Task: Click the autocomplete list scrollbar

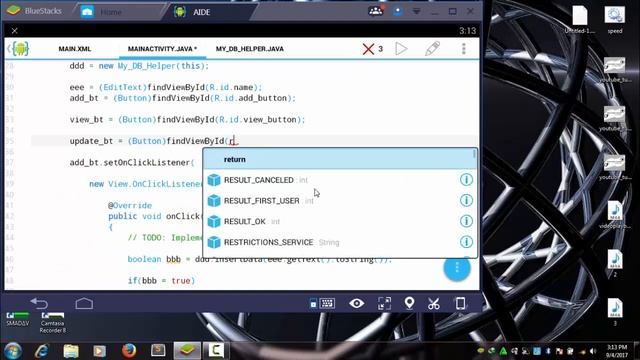Action: [x=474, y=154]
